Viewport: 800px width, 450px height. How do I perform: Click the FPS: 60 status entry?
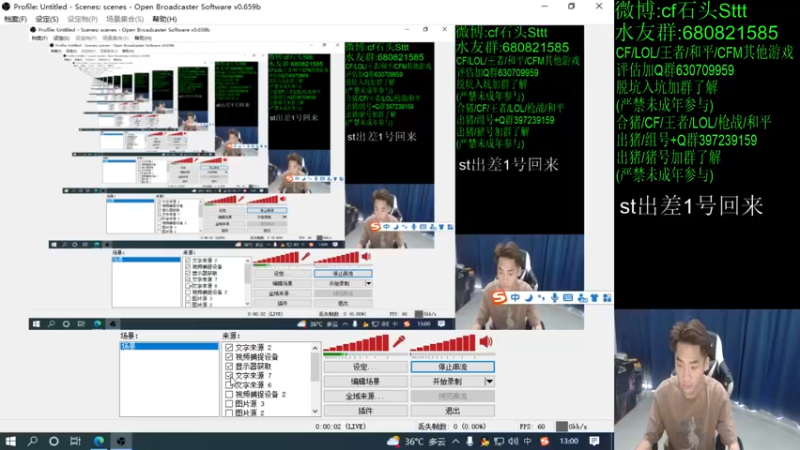pyautogui.click(x=532, y=427)
